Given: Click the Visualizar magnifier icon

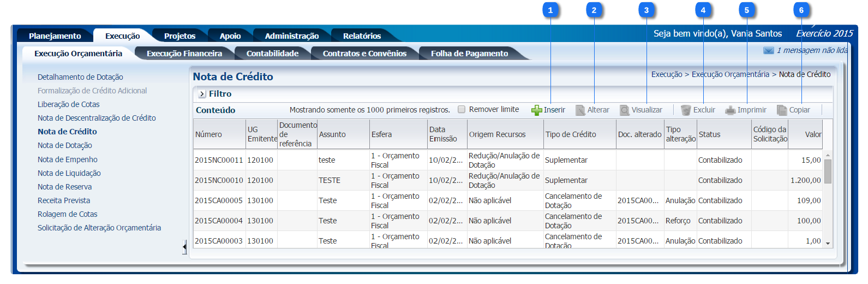Looking at the screenshot, I should pos(625,110).
